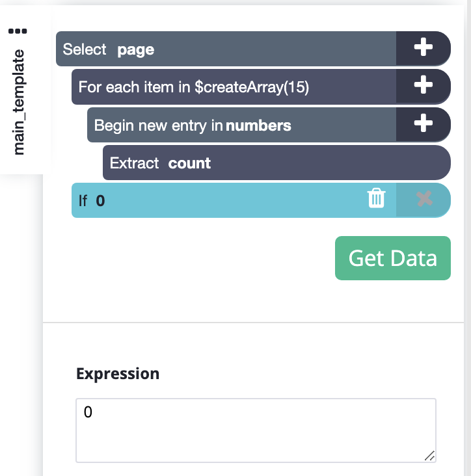The height and width of the screenshot is (476, 471).
Task: Delete the If command with trash icon
Action: point(377,199)
